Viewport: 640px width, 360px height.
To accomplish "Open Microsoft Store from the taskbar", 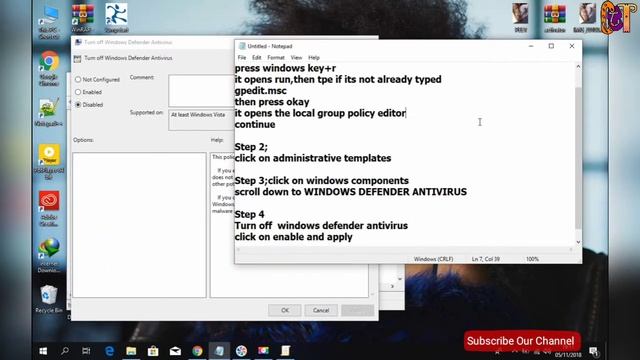I will point(153,351).
